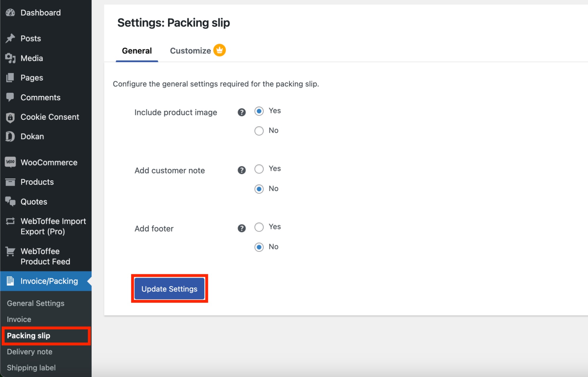Viewport: 588px width, 377px height.
Task: Select the General tab
Action: tap(136, 51)
